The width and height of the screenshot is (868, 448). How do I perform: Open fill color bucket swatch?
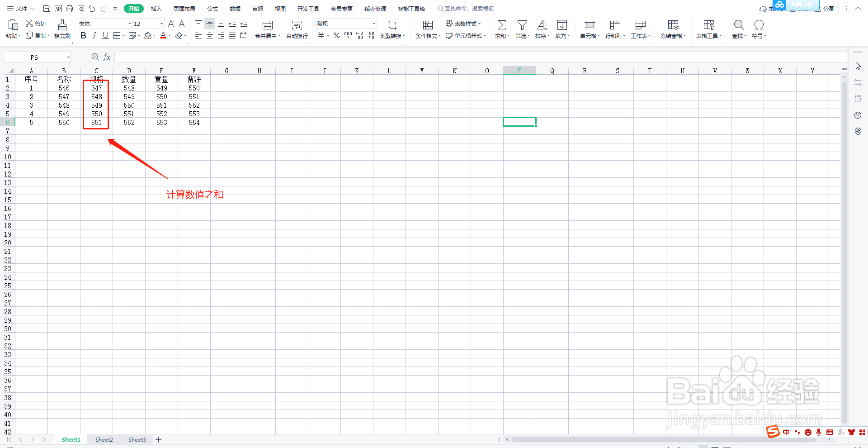click(x=148, y=35)
